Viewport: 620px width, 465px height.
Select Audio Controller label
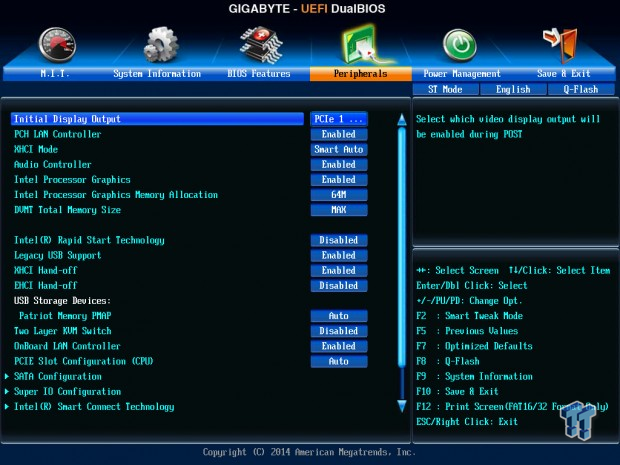[x=53, y=164]
